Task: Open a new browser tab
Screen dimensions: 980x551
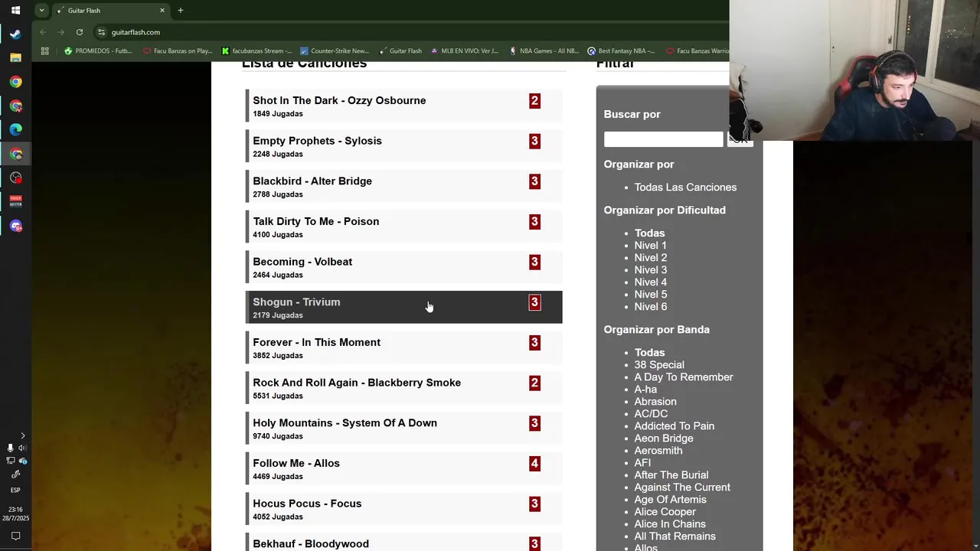Action: click(181, 11)
